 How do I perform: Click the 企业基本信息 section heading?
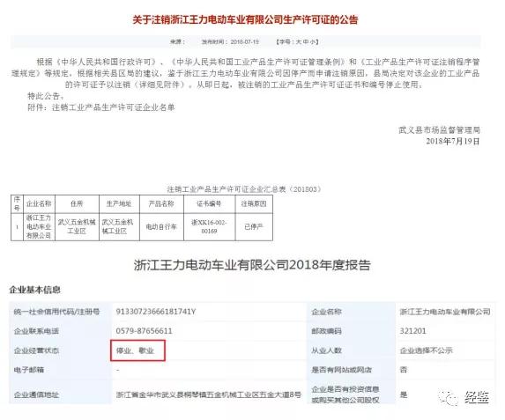(34, 290)
